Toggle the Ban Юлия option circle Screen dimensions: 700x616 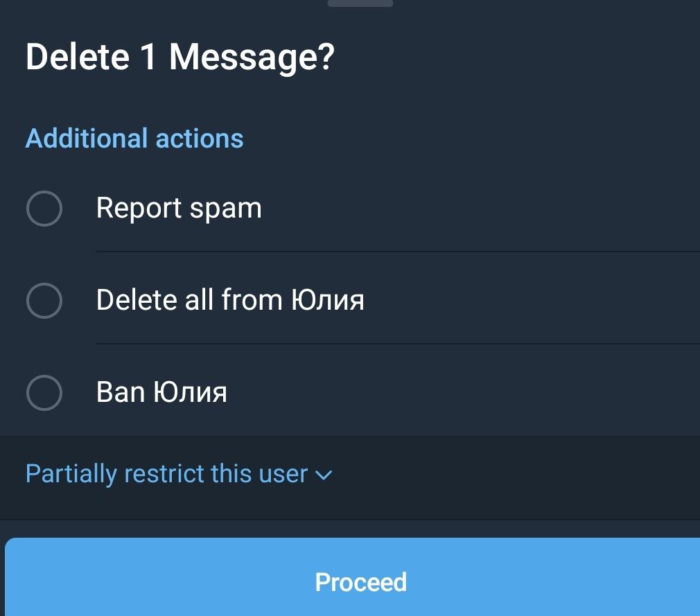[x=44, y=393]
